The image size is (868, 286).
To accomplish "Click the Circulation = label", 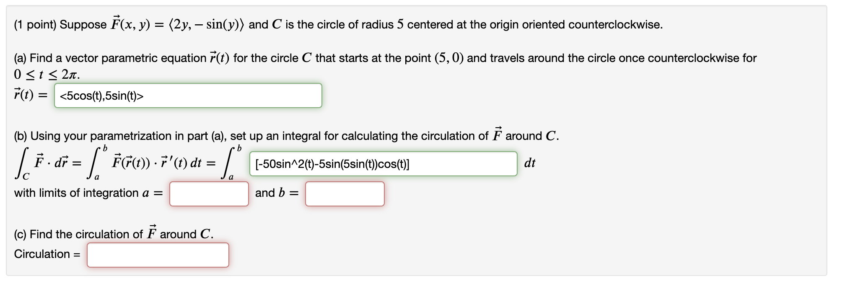I will pyautogui.click(x=46, y=254).
